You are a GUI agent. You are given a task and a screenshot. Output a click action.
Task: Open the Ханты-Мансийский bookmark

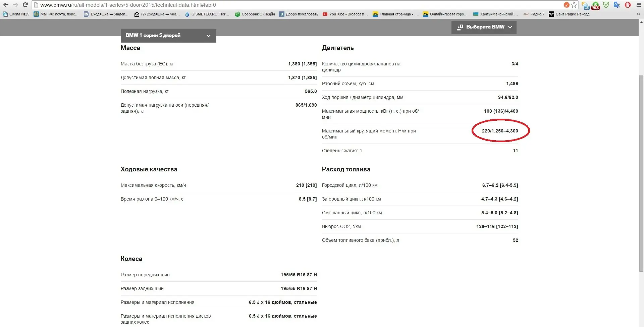pyautogui.click(x=495, y=14)
